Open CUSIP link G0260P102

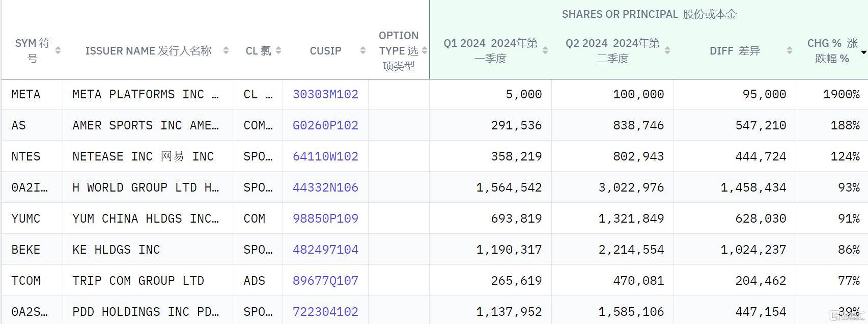point(325,125)
